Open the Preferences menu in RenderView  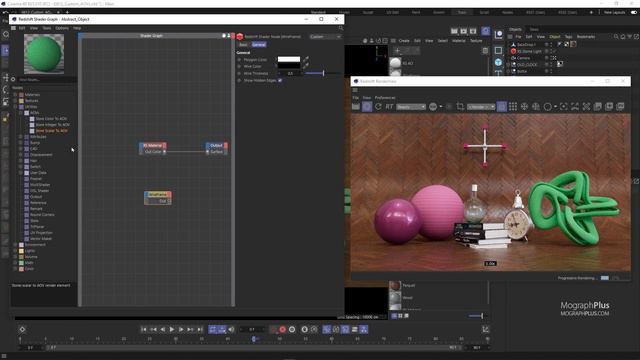tap(385, 98)
